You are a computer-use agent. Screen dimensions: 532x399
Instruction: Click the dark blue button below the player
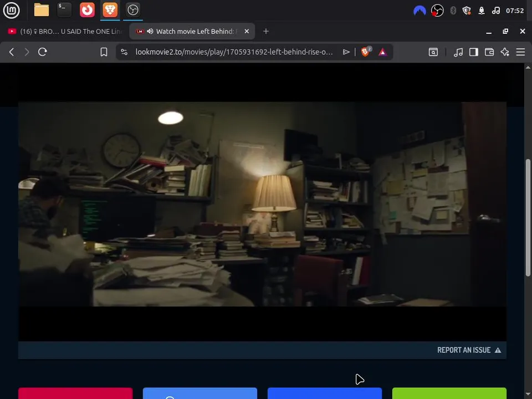coord(325,393)
